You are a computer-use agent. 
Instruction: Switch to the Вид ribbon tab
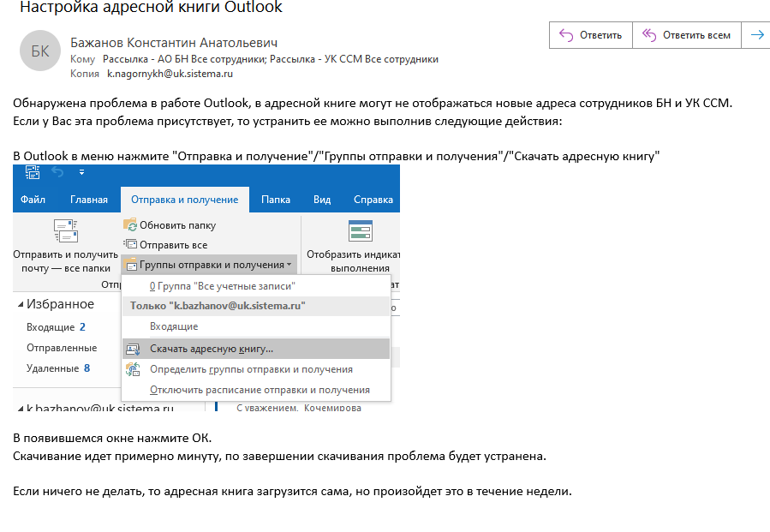pyautogui.click(x=322, y=200)
